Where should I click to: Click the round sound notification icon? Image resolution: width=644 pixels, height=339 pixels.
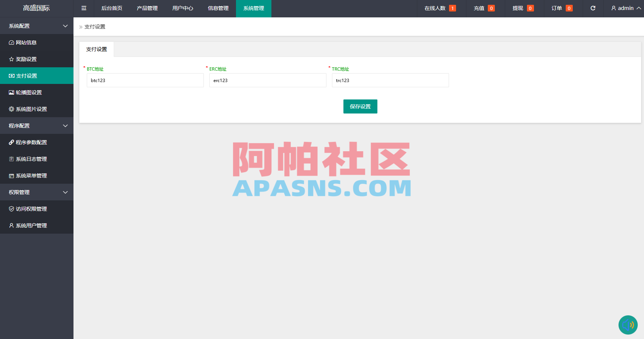(x=628, y=325)
